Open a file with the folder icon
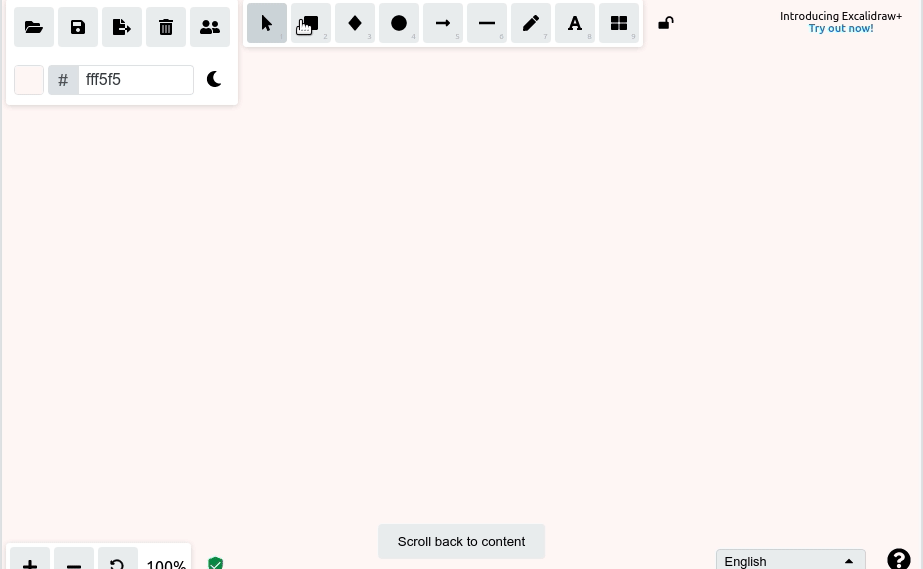The image size is (923, 569). 34,27
